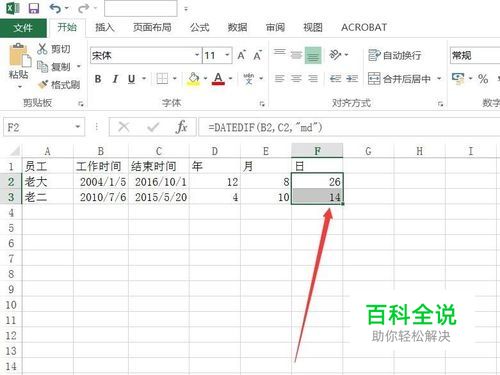Decrease the font size

point(257,55)
